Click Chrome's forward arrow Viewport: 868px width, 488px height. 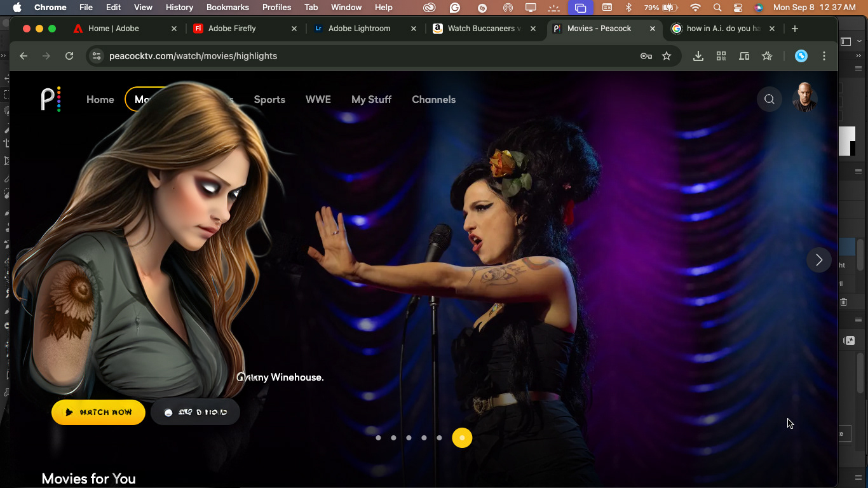coord(46,56)
